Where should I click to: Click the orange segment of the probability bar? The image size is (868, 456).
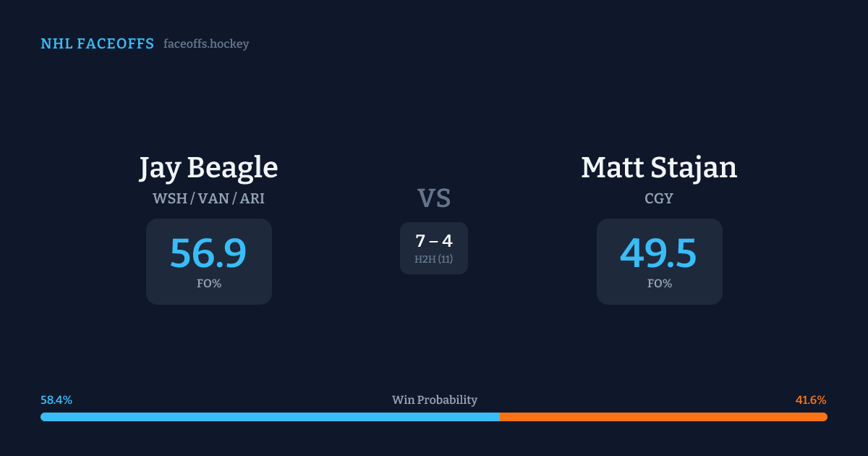[x=663, y=417]
